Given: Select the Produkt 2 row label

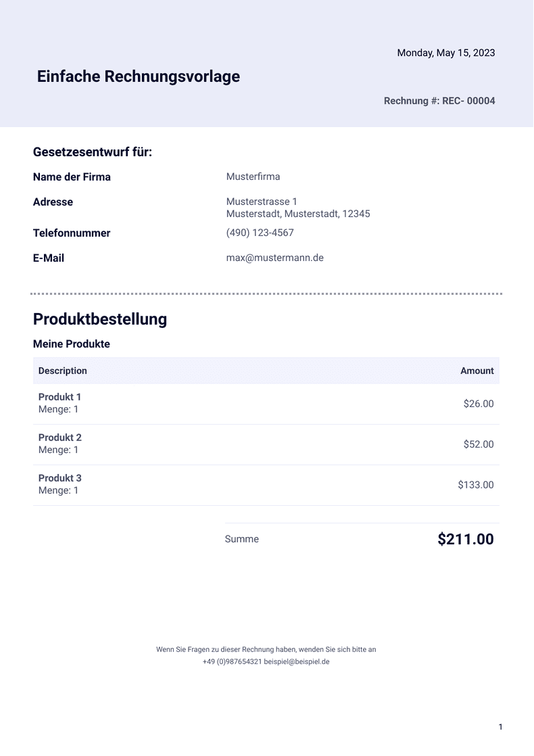Looking at the screenshot, I should [59, 438].
